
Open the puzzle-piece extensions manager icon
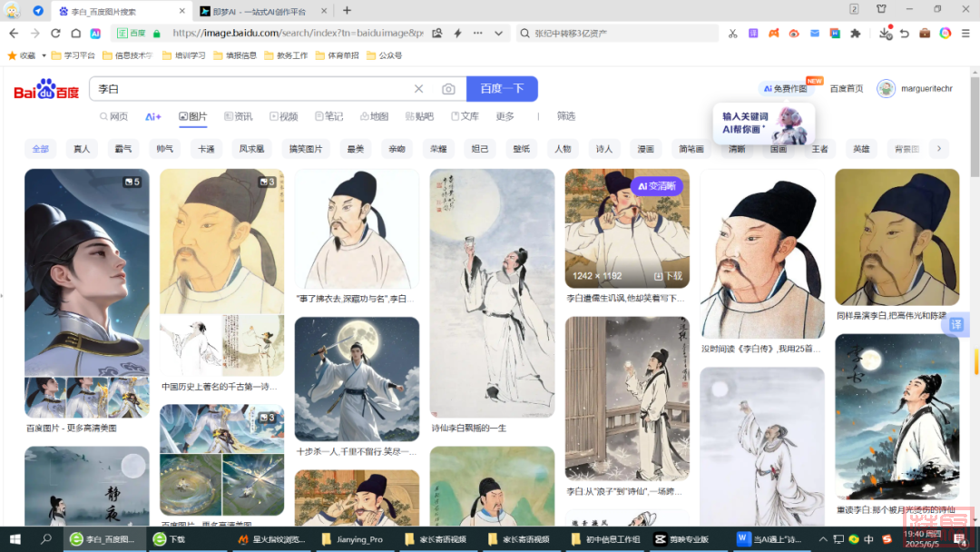(856, 33)
